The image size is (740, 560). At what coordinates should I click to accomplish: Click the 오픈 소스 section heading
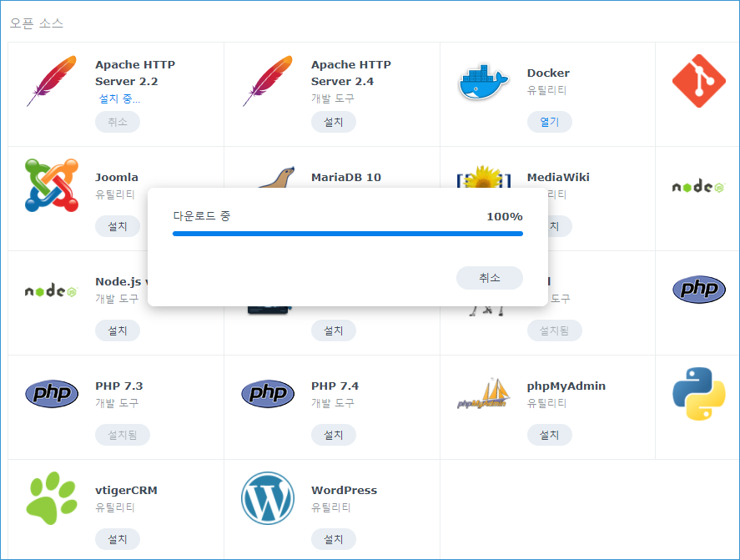pos(37,23)
